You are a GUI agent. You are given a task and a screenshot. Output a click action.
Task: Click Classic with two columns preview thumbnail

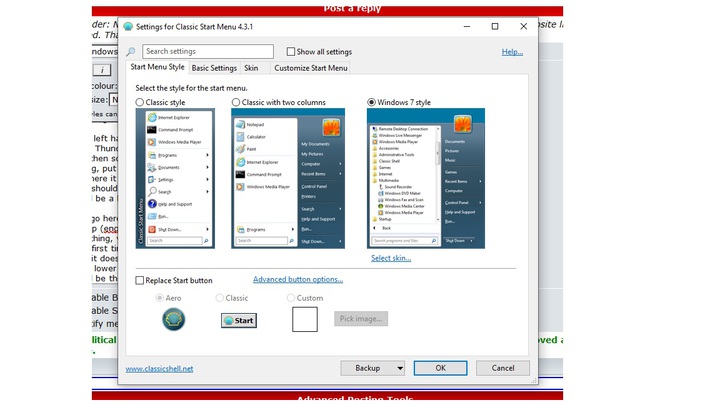288,179
